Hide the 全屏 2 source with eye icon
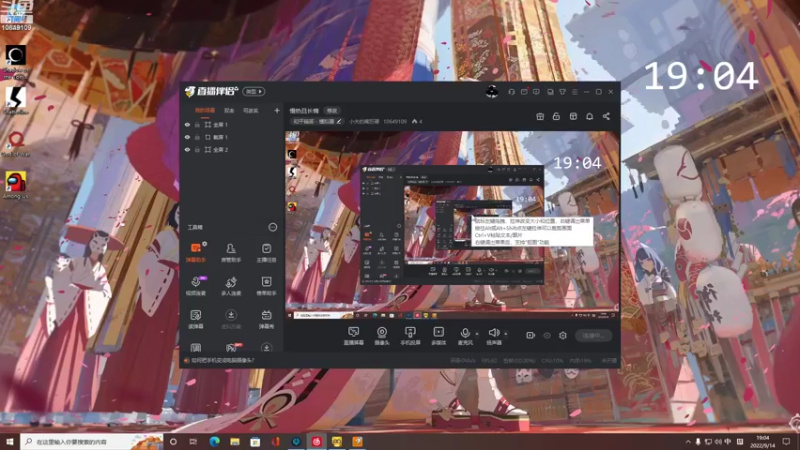Image resolution: width=800 pixels, height=450 pixels. (187, 149)
